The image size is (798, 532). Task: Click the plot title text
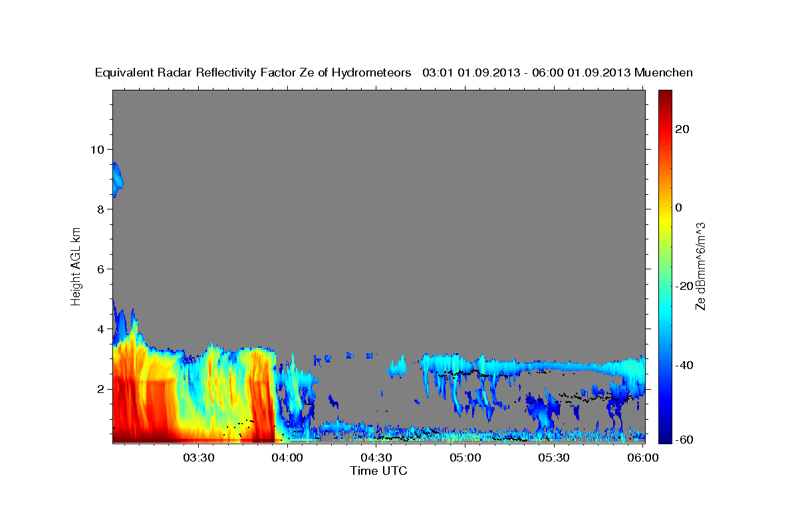tap(394, 72)
